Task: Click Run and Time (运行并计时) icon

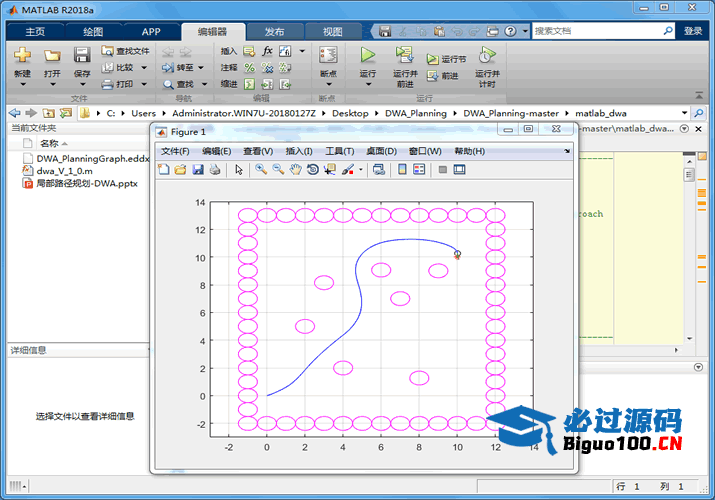Action: coord(487,55)
